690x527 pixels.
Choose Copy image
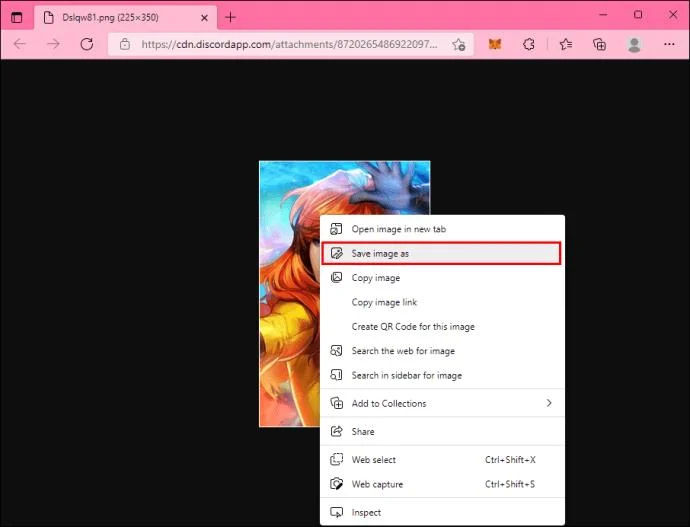(x=442, y=278)
